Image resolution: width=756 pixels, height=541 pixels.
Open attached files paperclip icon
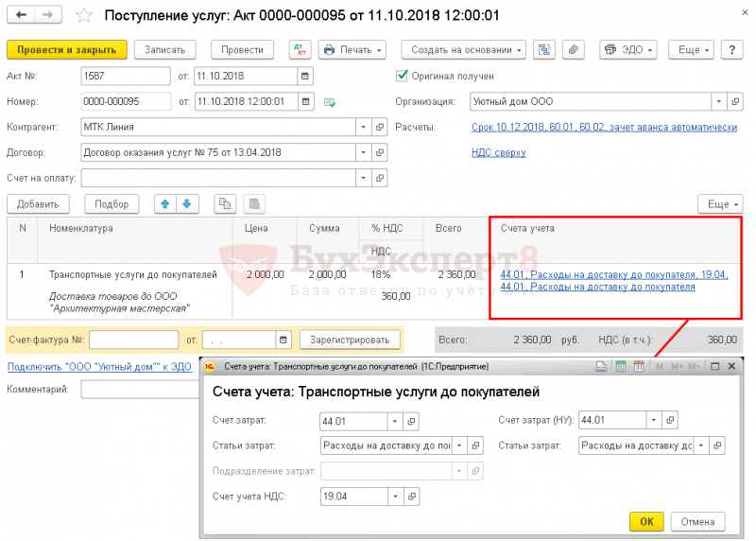click(x=574, y=50)
